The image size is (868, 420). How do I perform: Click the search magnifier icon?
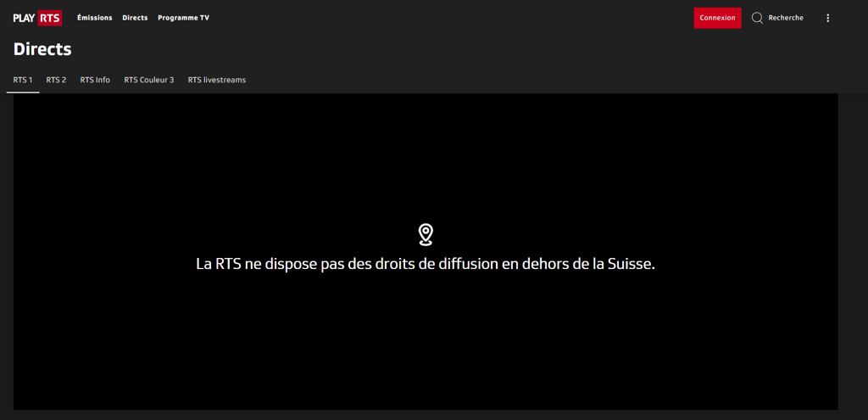(757, 18)
